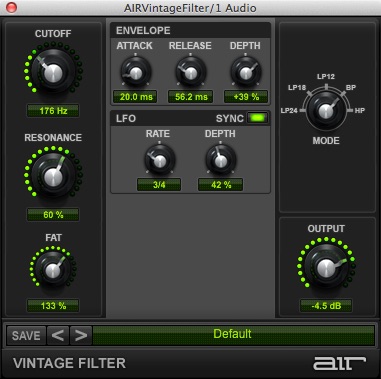Image resolution: width=381 pixels, height=379 pixels.
Task: Click the 176 Hz cutoff value field
Action: 53,111
